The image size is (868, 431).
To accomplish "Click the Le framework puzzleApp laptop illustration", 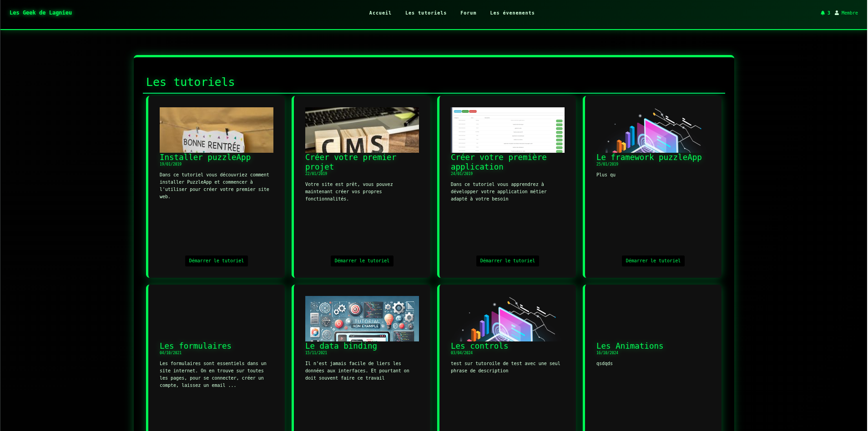I will tap(653, 130).
